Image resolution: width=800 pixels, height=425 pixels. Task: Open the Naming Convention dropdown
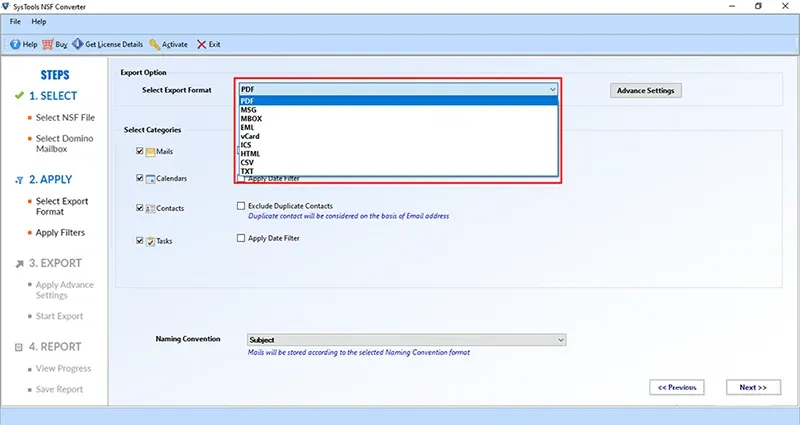click(407, 340)
